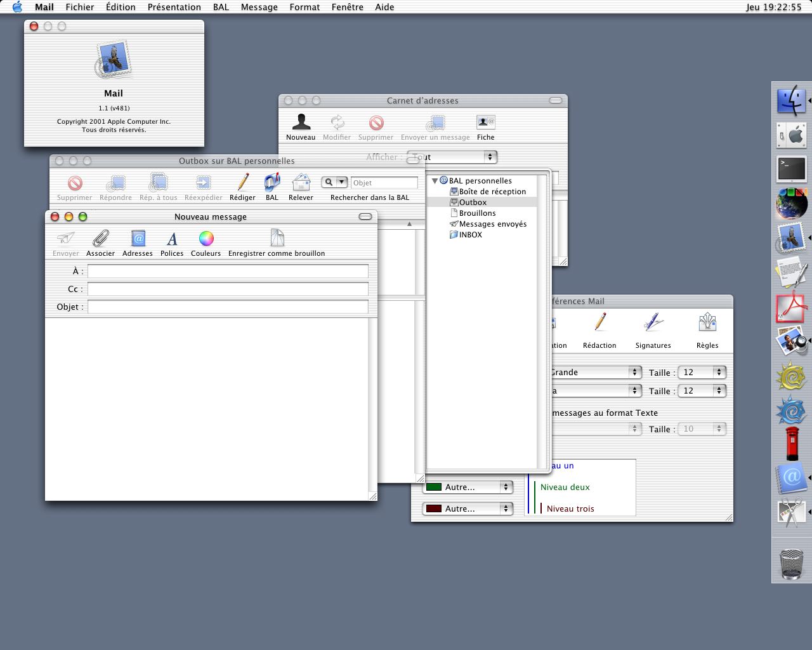Open the Présentation menu

click(x=174, y=7)
